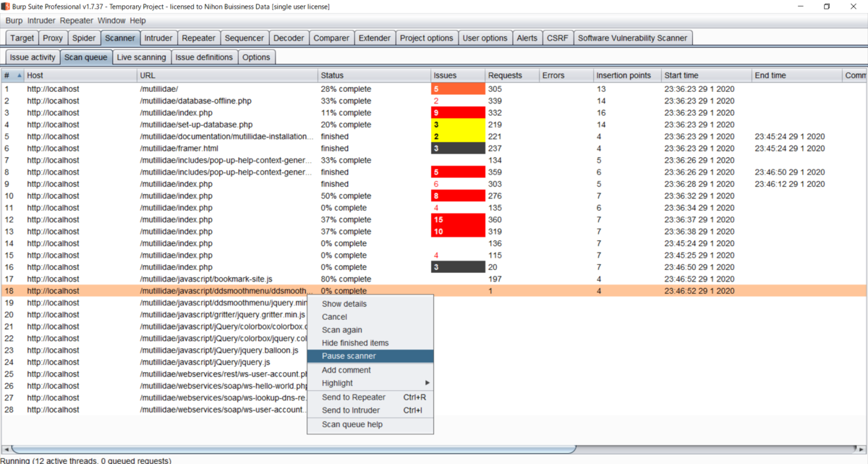Open Issue definitions sub-tab

click(x=204, y=57)
